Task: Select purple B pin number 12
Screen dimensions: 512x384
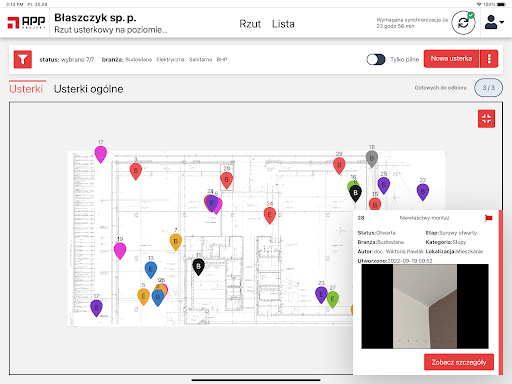Action: pyautogui.click(x=96, y=308)
